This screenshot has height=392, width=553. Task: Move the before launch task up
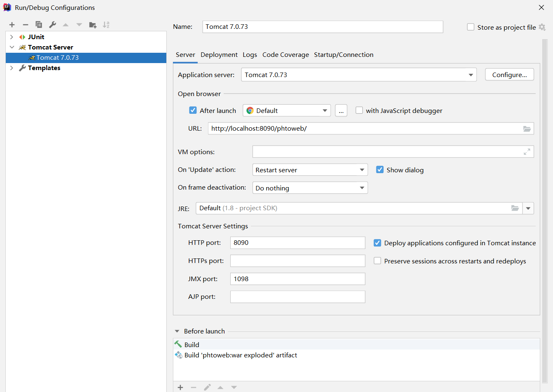[x=220, y=387]
